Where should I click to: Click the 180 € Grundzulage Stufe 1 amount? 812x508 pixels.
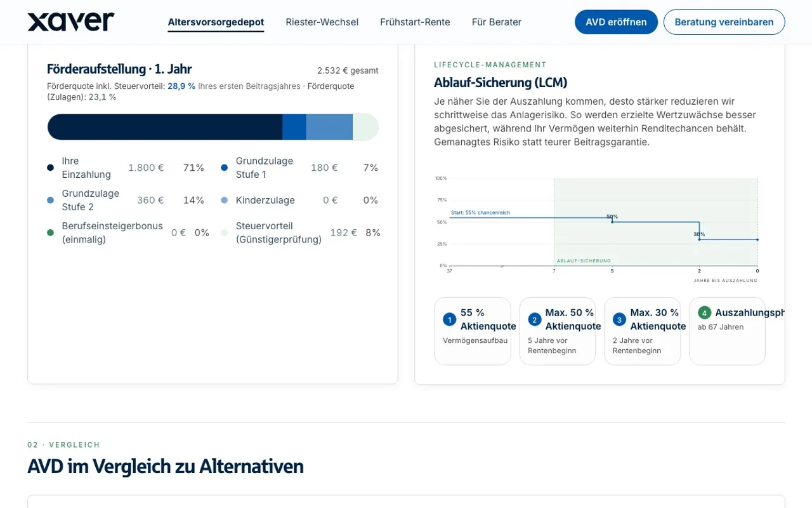click(324, 168)
